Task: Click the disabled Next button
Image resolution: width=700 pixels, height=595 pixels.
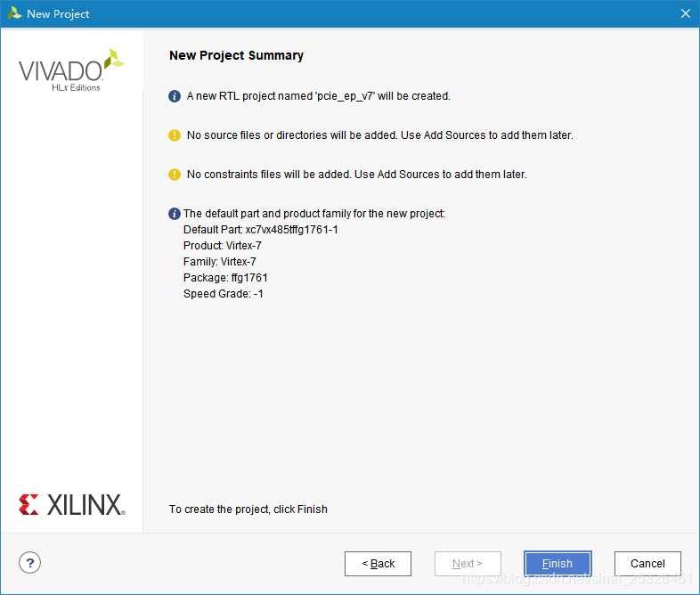Action: (x=468, y=564)
